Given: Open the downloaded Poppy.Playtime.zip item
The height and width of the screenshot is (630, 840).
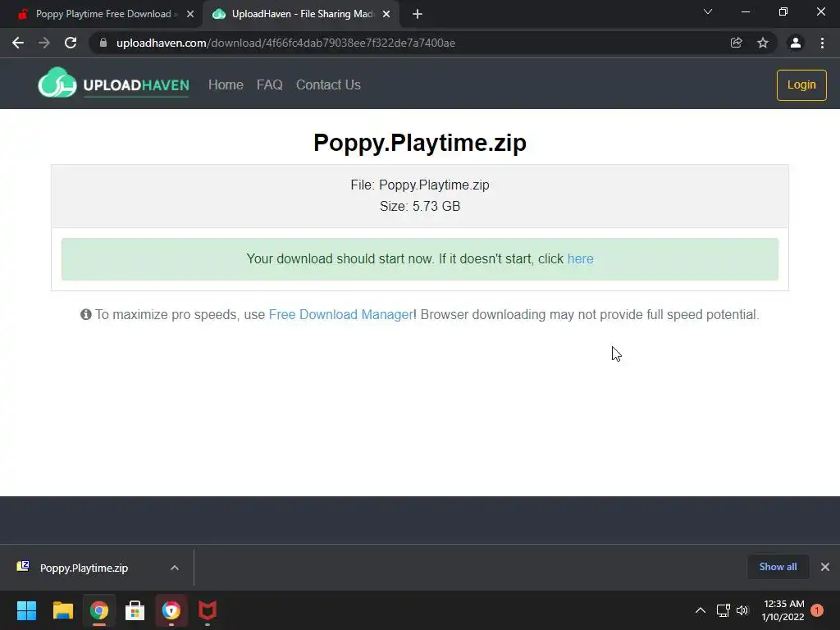Looking at the screenshot, I should tap(84, 568).
